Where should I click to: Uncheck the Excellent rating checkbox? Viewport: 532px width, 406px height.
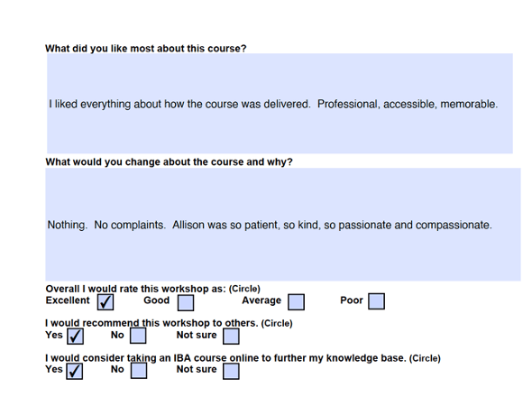[105, 301]
